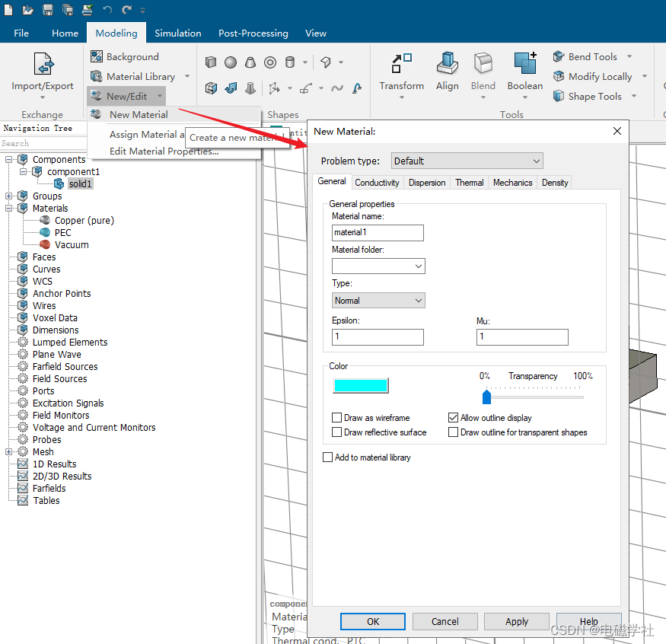The image size is (666, 644).
Task: Switch to the Home ribbon tab
Action: 65,33
